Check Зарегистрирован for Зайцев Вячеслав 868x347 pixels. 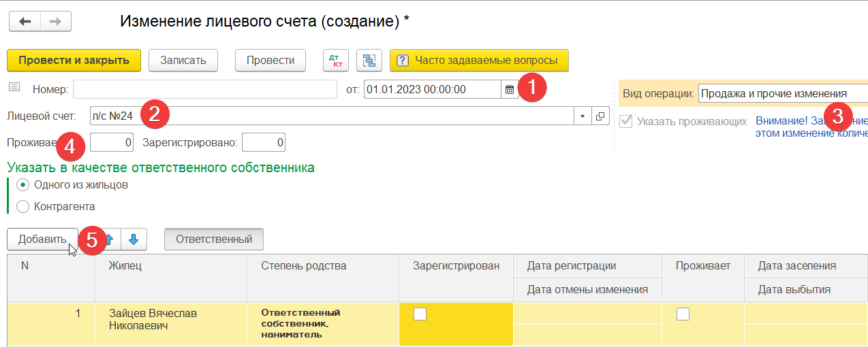[420, 314]
